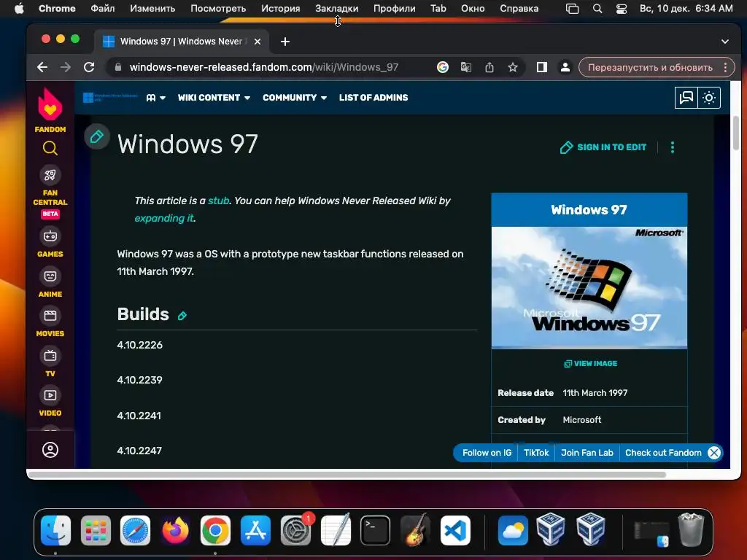The height and width of the screenshot is (560, 747).
Task: Click Check out Fandom button
Action: click(663, 453)
